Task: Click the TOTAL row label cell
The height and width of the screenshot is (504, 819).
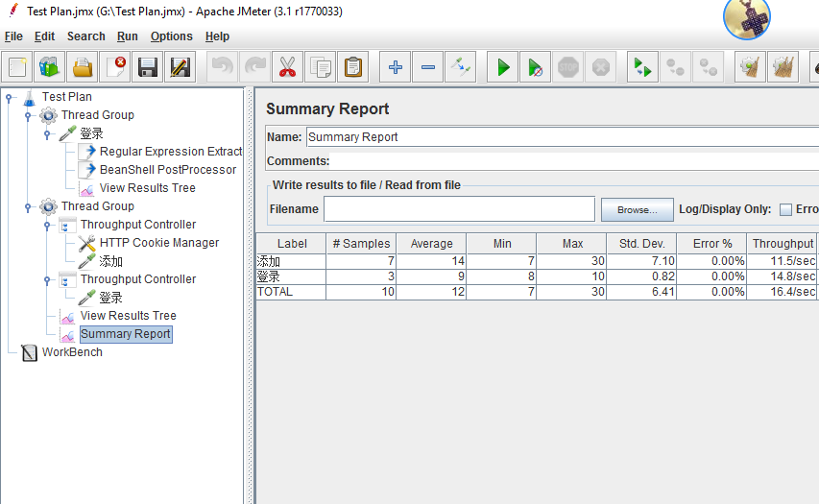Action: point(291,292)
